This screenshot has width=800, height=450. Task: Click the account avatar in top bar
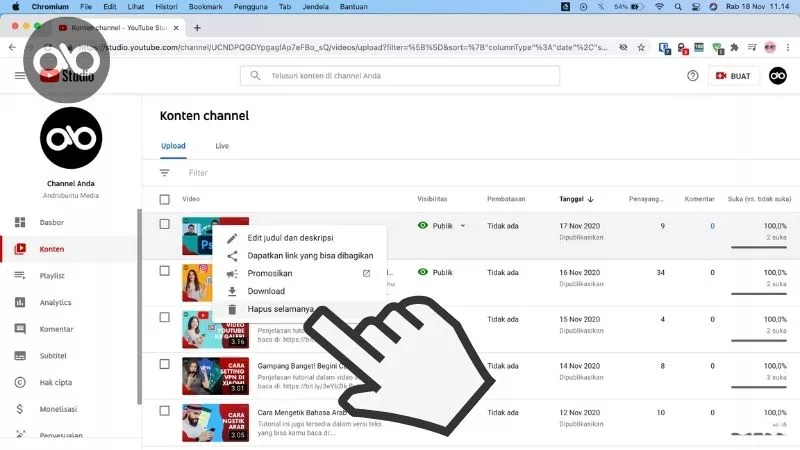click(778, 76)
